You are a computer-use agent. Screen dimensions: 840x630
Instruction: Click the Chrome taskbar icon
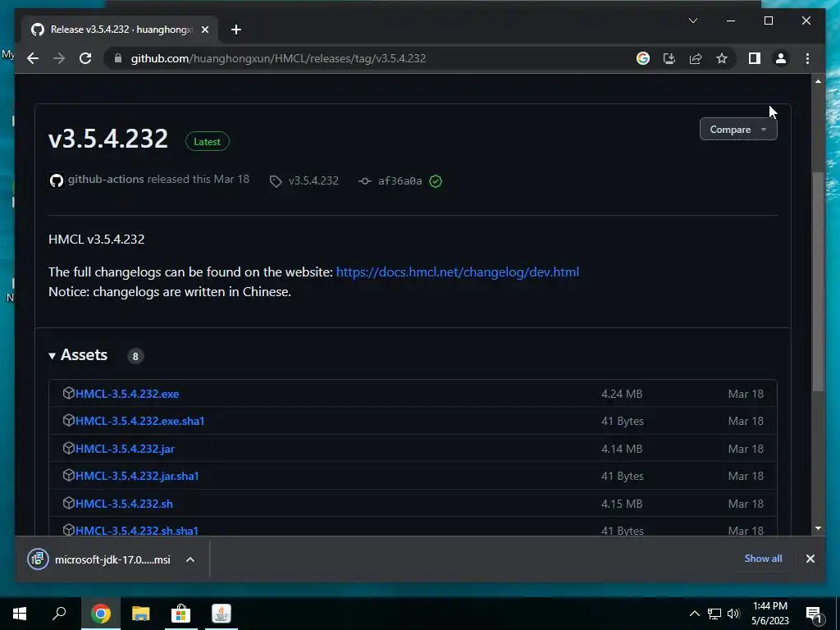coord(100,614)
